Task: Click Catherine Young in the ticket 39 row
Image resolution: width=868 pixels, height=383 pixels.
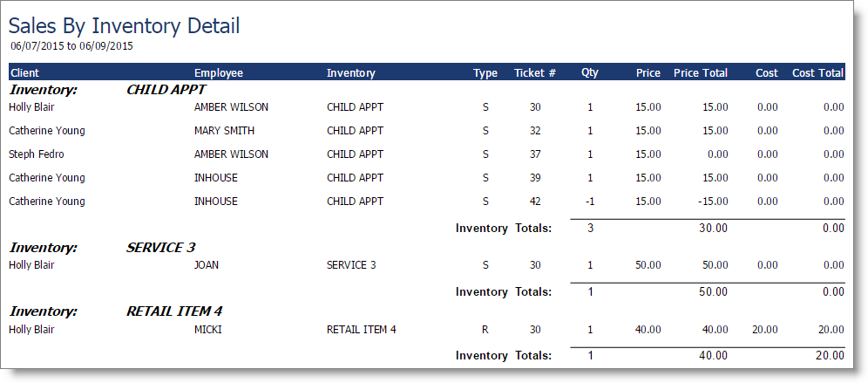Action: pyautogui.click(x=47, y=178)
